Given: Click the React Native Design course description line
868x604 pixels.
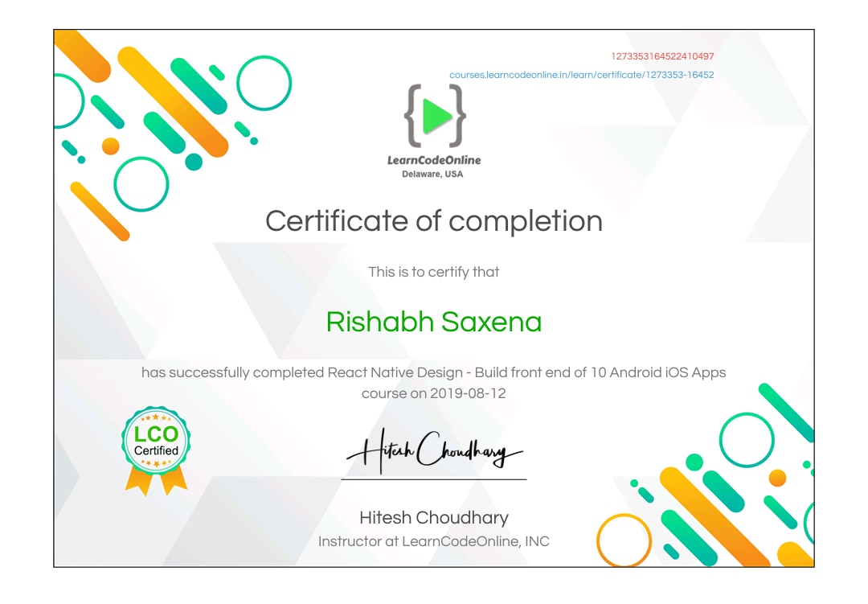Looking at the screenshot, I should click(x=434, y=372).
